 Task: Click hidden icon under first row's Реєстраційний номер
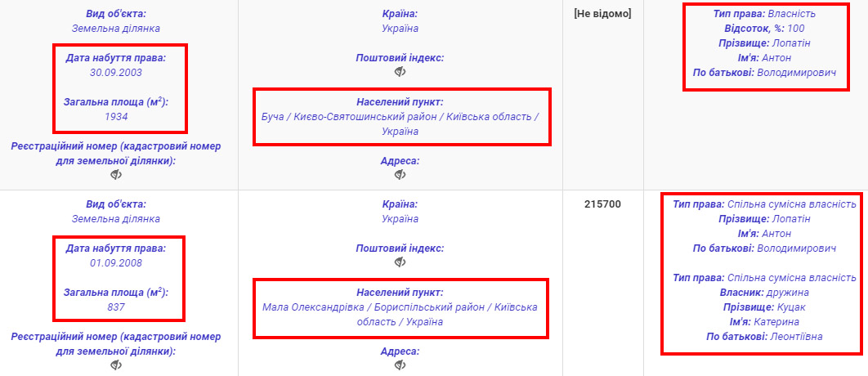pyautogui.click(x=116, y=175)
